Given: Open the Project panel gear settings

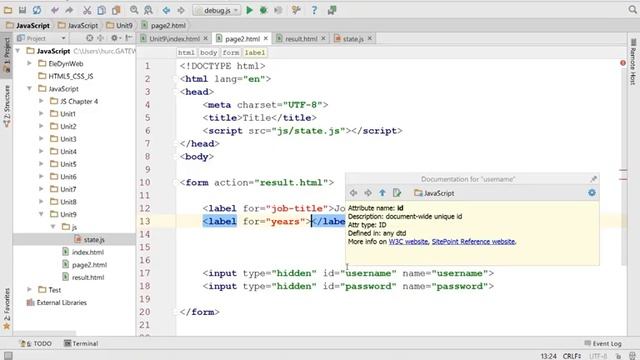Looking at the screenshot, I should coord(116,38).
